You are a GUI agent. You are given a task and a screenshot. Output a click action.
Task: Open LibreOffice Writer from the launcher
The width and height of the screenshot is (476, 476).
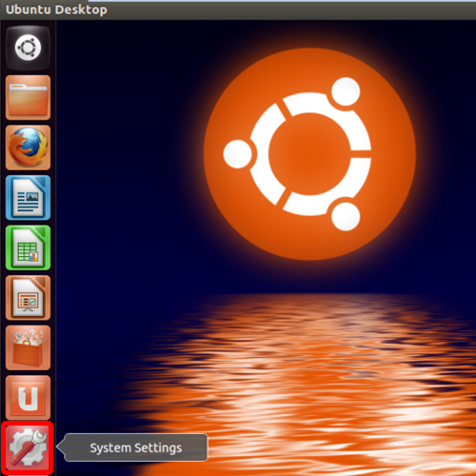pyautogui.click(x=28, y=197)
